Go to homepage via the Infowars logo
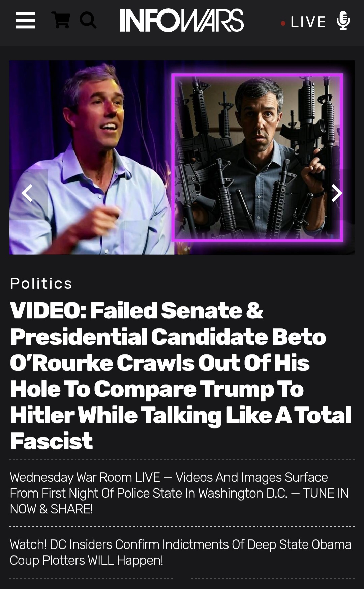This screenshot has height=589, width=364. [x=182, y=20]
